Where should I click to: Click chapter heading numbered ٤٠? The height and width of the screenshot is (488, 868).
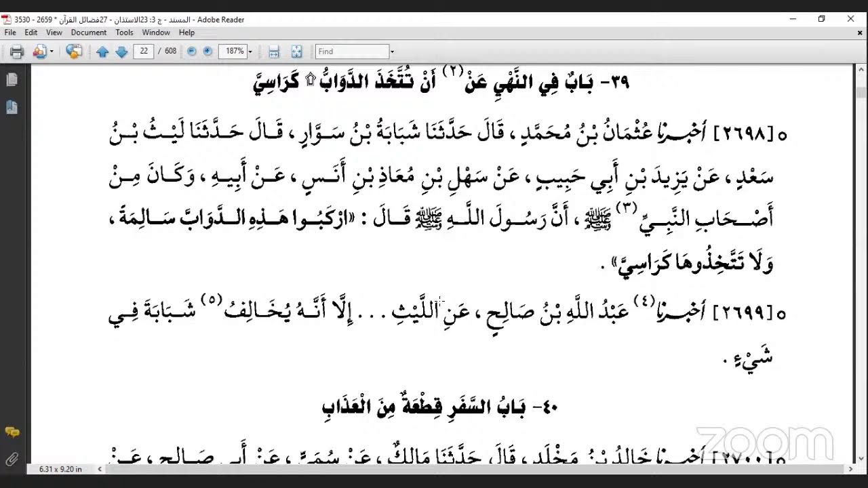(x=439, y=407)
